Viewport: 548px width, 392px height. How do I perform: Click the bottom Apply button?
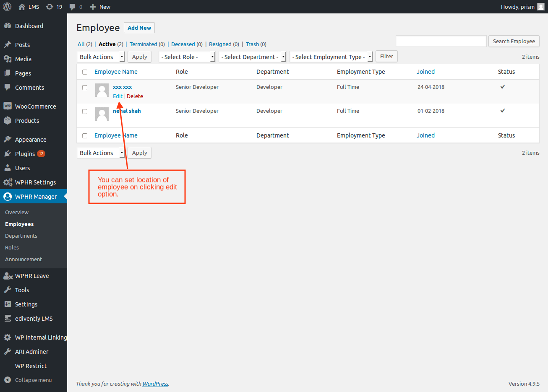[x=139, y=153]
